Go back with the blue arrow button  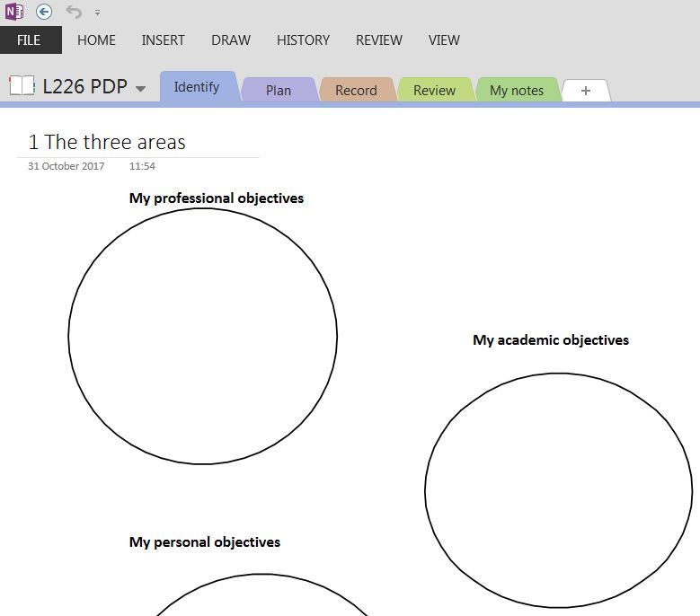tap(44, 12)
